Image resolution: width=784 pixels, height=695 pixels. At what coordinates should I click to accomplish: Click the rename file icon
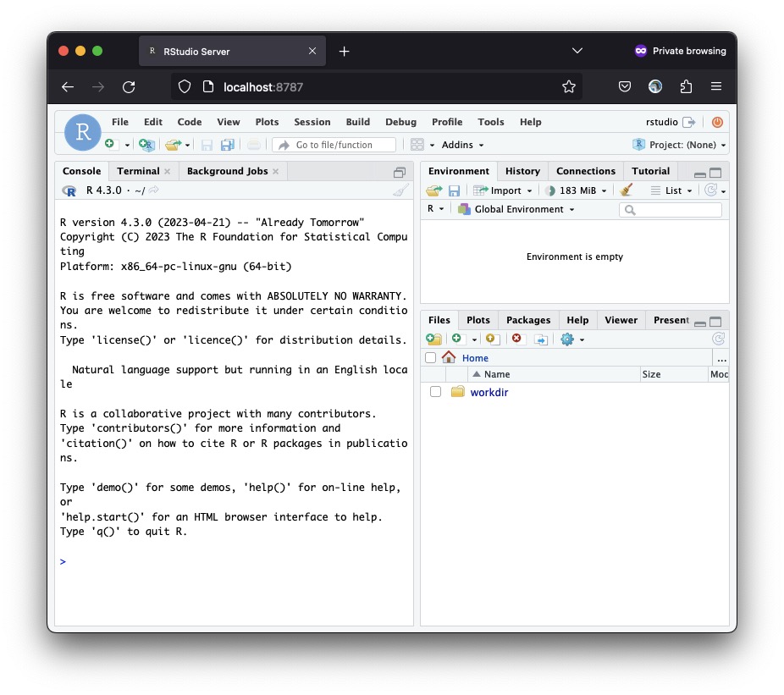(x=541, y=339)
